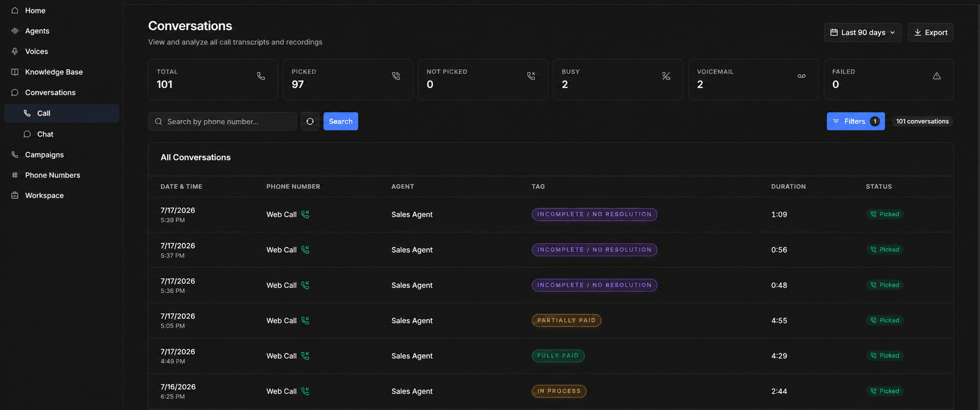Click Incomplete tag in 5:36 PM row

pyautogui.click(x=594, y=285)
